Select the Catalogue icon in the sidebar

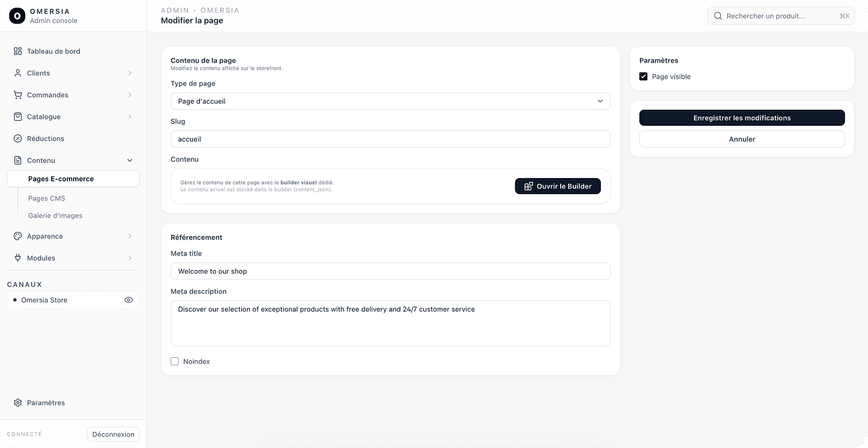pos(17,117)
